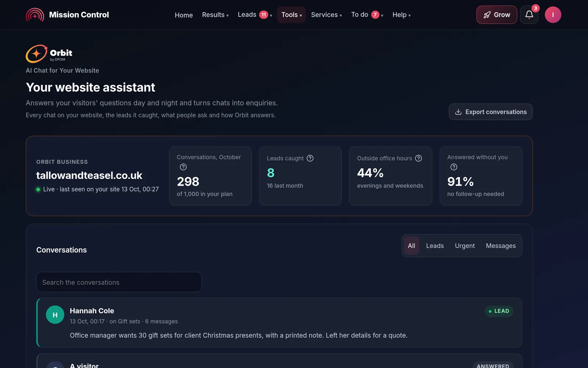
Task: Click the 91% answered without you value
Action: (x=460, y=181)
